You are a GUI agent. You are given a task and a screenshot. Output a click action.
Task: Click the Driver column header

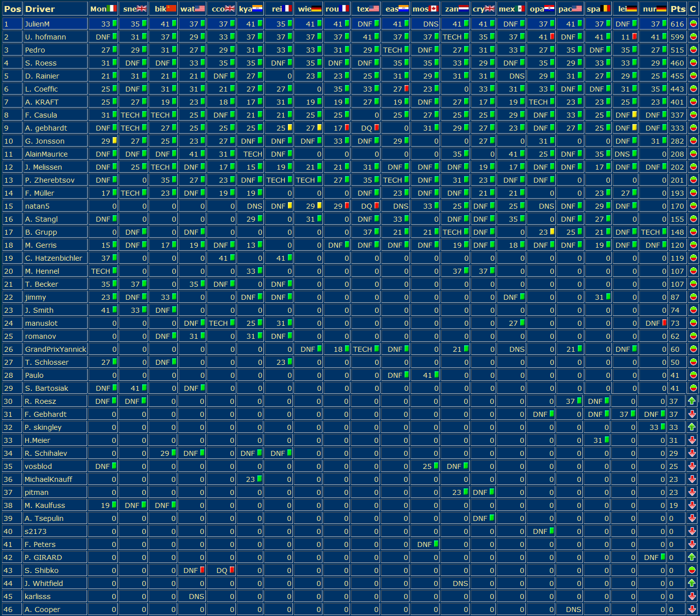point(40,9)
